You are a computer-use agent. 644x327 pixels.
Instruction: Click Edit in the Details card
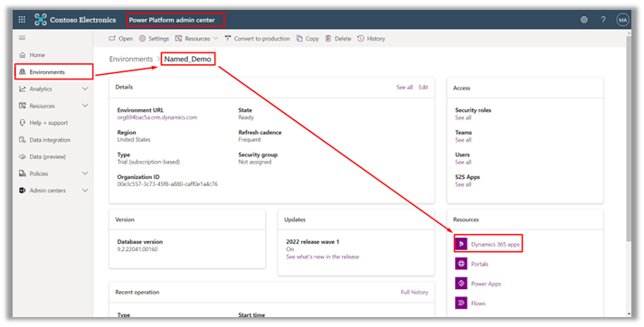[x=423, y=87]
